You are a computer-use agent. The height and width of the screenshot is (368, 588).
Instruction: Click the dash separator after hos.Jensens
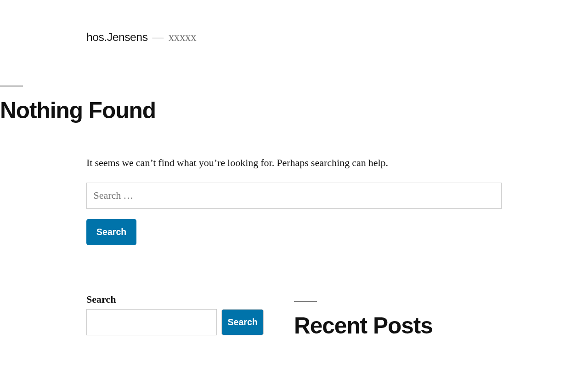point(158,37)
